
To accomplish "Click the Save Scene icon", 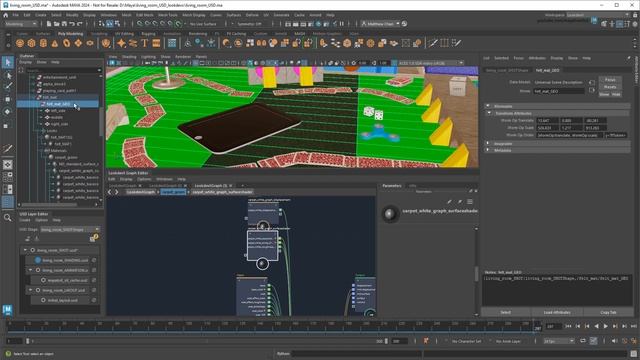I will coord(64,24).
